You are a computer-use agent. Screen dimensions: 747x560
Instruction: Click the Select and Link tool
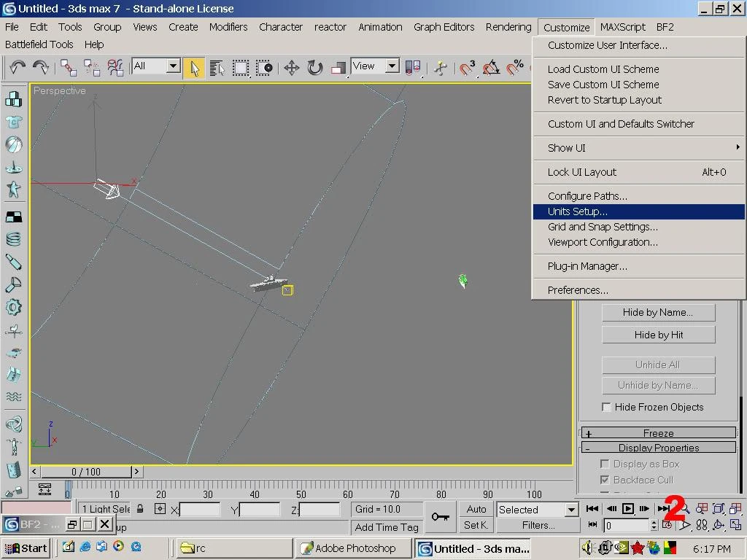pyautogui.click(x=69, y=68)
